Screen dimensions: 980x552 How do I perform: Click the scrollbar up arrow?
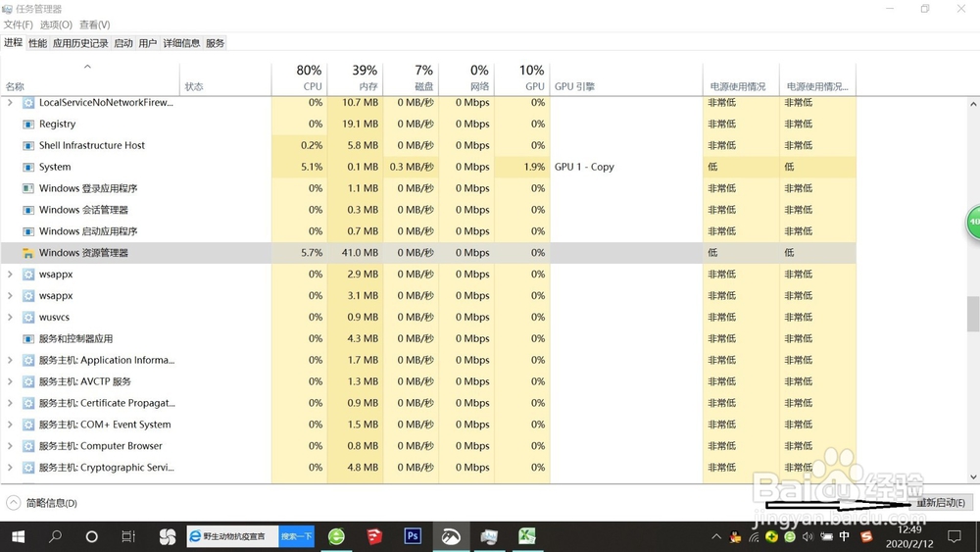click(973, 104)
